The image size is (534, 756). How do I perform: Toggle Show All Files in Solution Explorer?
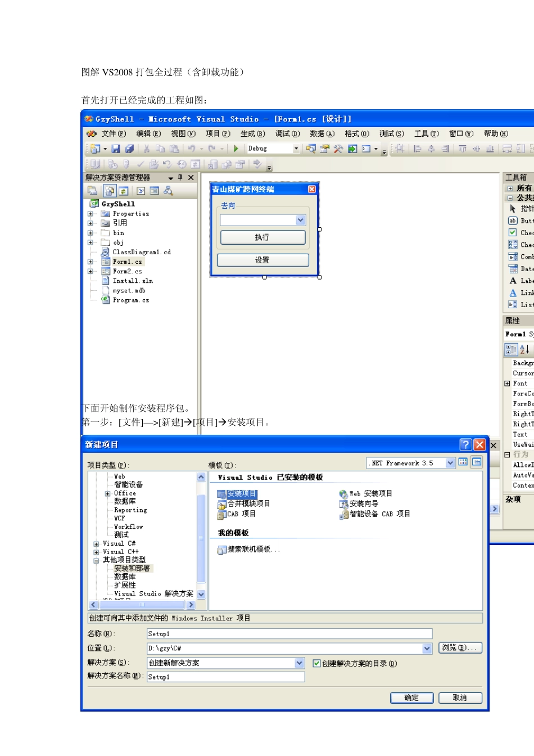point(110,191)
